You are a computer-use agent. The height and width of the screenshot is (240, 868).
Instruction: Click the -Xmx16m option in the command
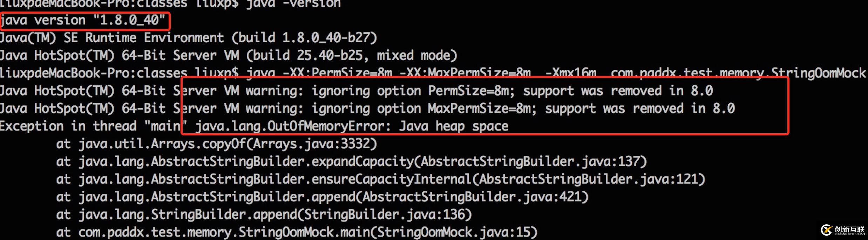571,73
